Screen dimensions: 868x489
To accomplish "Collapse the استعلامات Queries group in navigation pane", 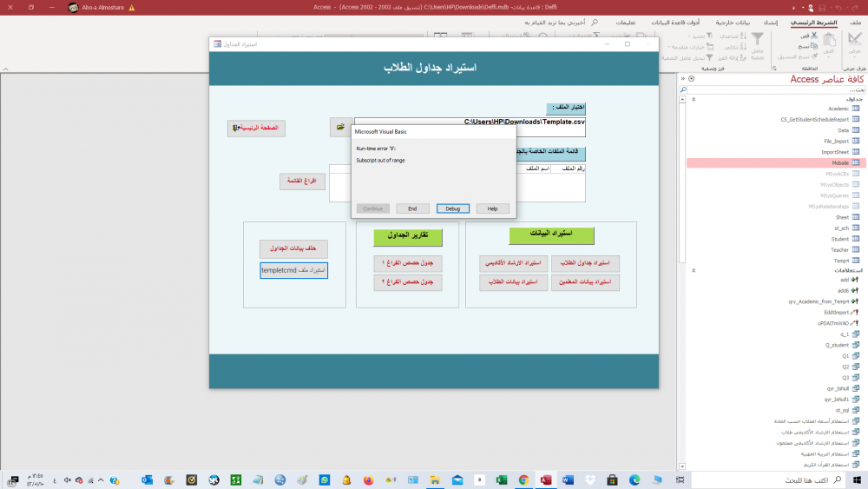I will click(694, 270).
